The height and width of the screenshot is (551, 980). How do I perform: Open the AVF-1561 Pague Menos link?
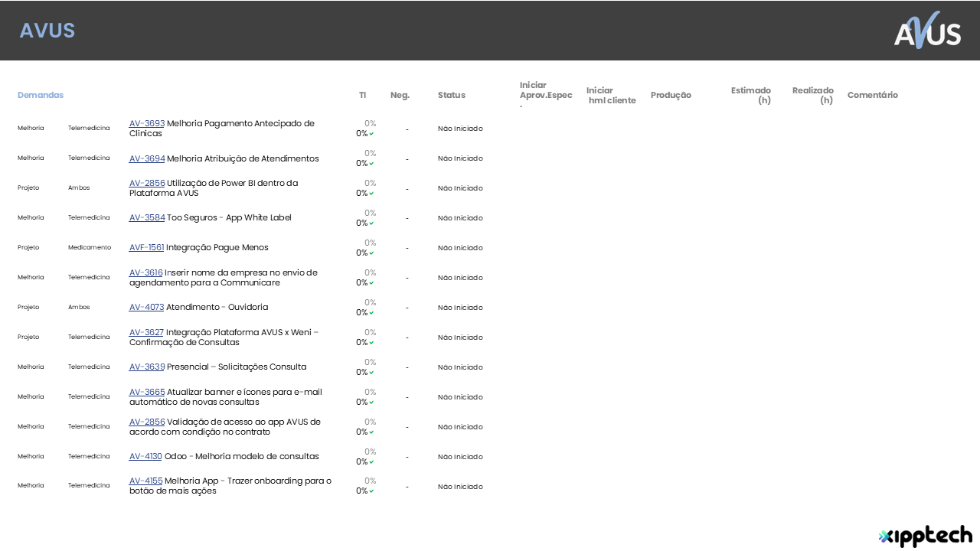[x=147, y=247]
